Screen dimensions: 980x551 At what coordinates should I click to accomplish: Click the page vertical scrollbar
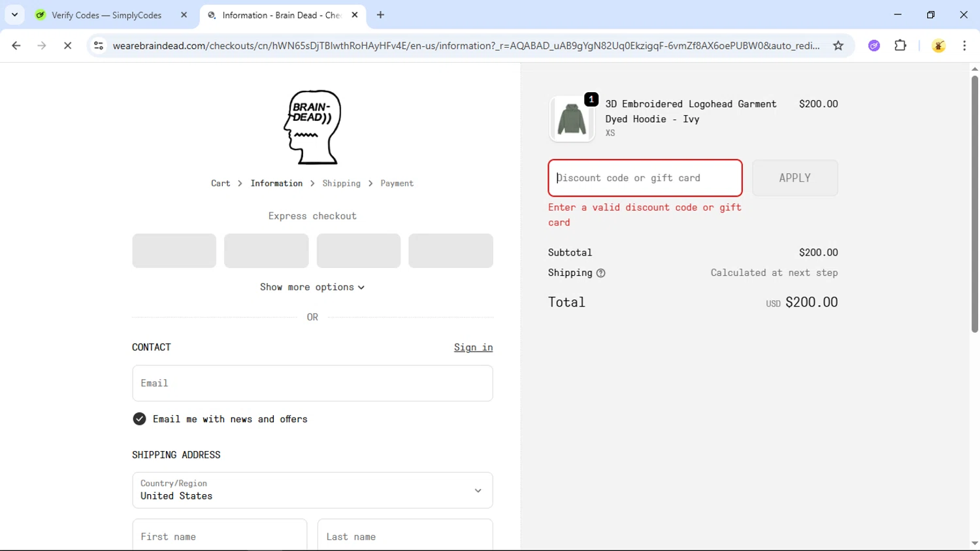click(x=974, y=204)
